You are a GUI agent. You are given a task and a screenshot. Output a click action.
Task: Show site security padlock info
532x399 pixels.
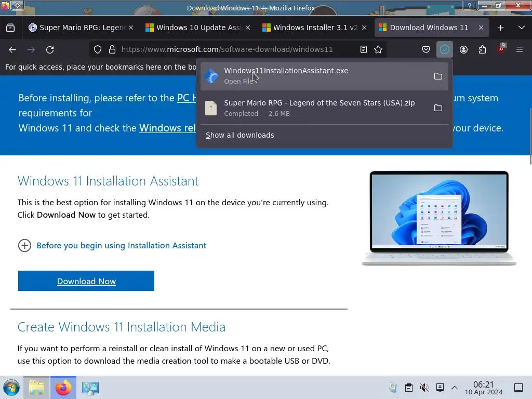(x=112, y=49)
